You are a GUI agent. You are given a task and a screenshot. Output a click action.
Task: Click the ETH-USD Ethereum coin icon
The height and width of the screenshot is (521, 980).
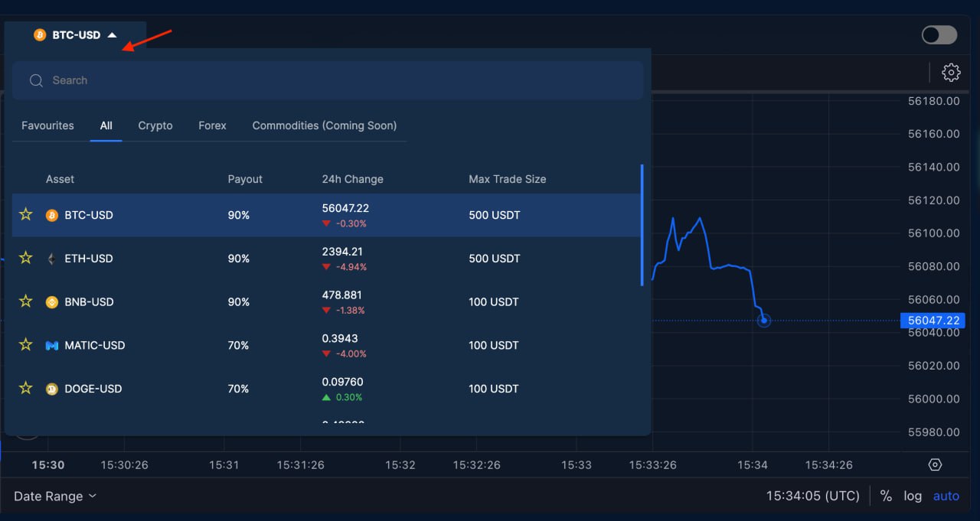click(x=51, y=259)
